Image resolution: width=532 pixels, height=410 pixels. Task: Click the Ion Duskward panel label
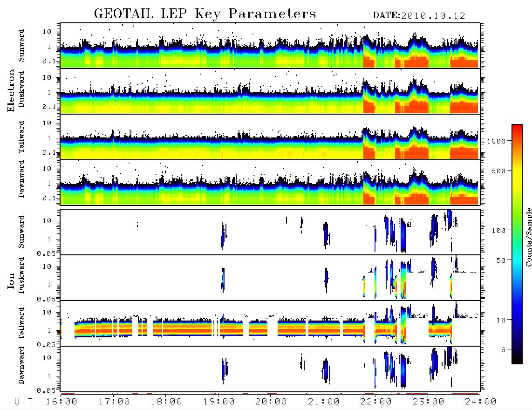pyautogui.click(x=21, y=276)
